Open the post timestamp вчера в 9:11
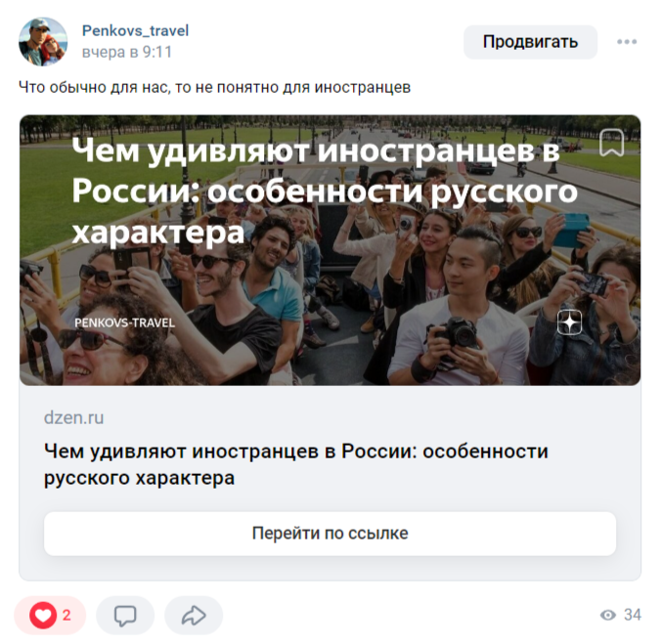This screenshot has height=644, width=662. pos(127,52)
